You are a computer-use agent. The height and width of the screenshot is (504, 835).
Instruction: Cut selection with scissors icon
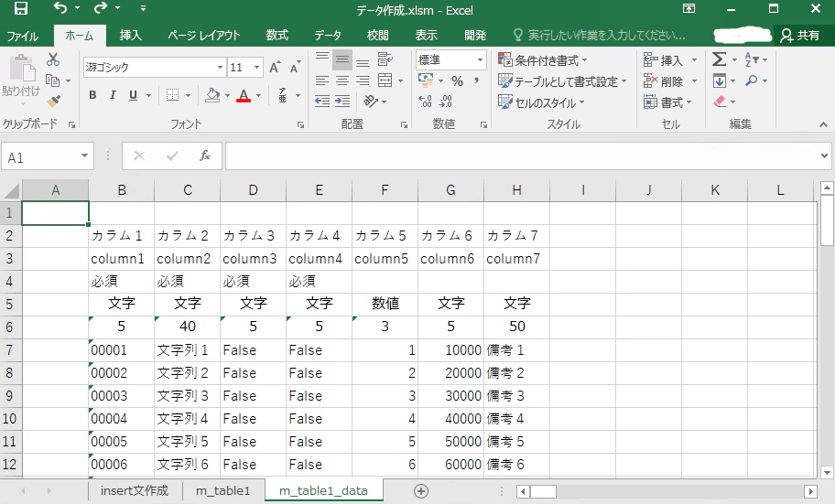click(x=53, y=59)
